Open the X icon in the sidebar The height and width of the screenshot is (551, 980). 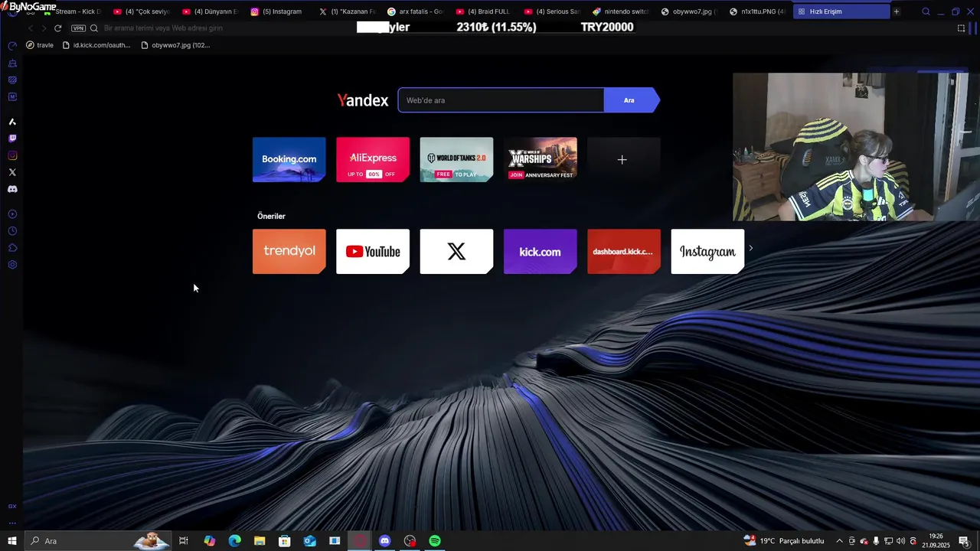coord(12,172)
